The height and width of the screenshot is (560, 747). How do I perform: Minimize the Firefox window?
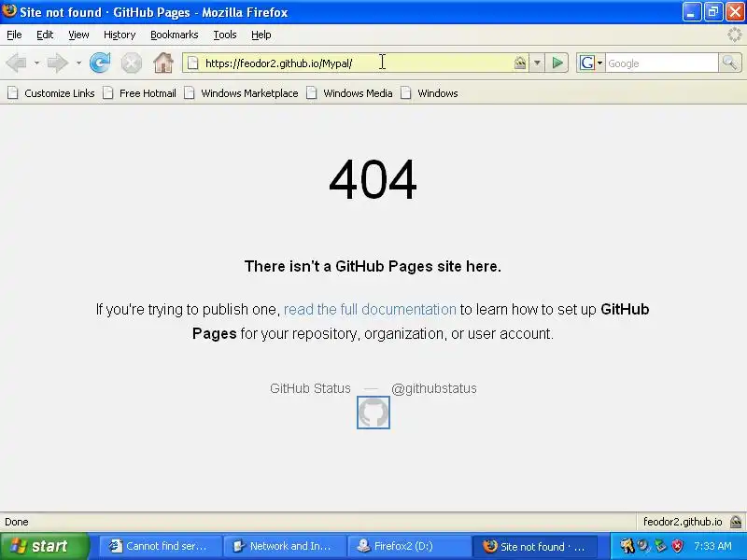[692, 12]
